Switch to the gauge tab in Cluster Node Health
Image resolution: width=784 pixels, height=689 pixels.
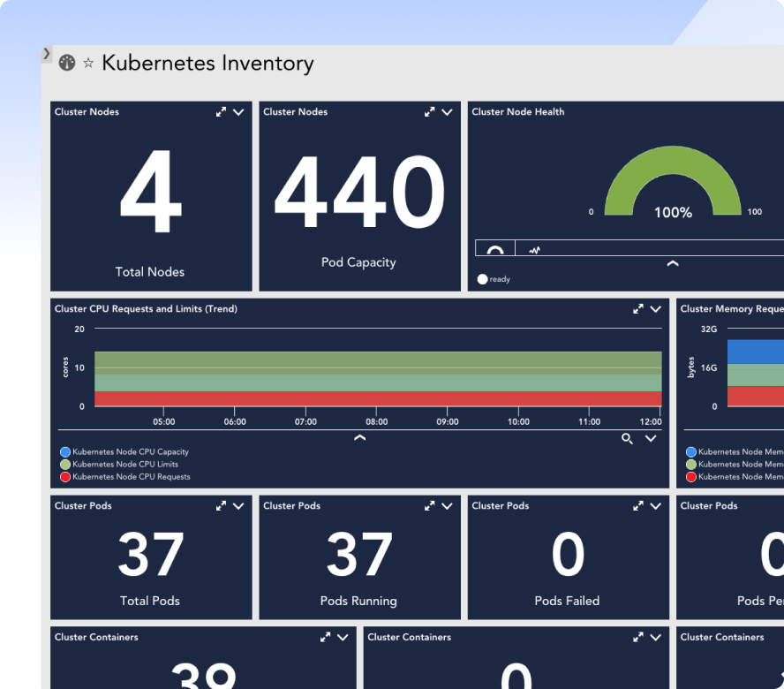point(495,249)
